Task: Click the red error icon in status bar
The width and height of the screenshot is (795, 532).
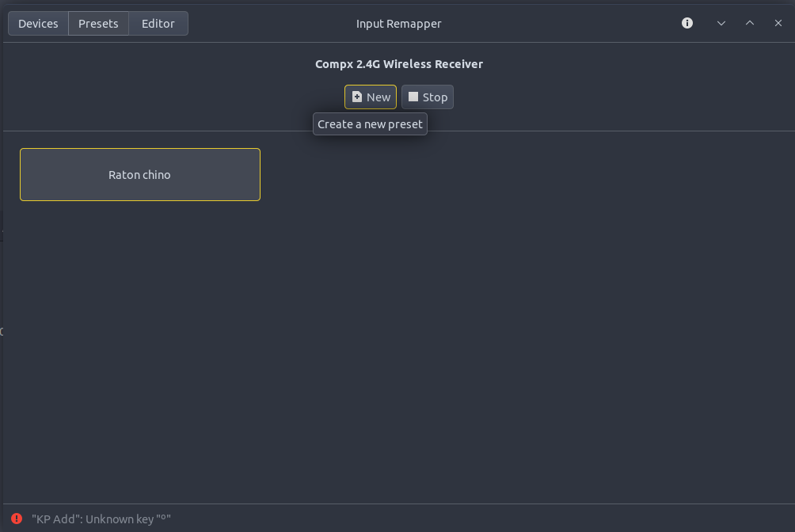Action: pyautogui.click(x=17, y=519)
